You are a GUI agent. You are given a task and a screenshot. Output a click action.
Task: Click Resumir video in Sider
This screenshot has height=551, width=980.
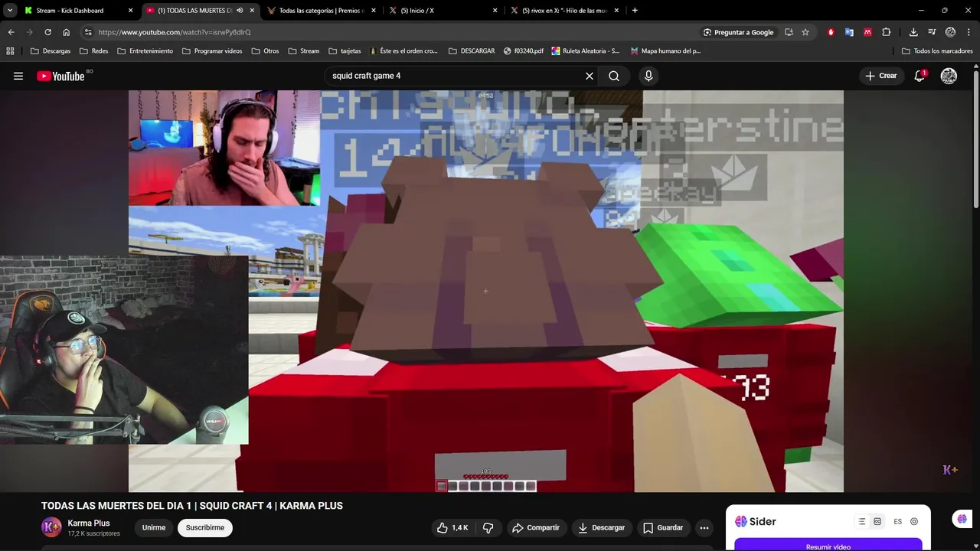(x=828, y=546)
